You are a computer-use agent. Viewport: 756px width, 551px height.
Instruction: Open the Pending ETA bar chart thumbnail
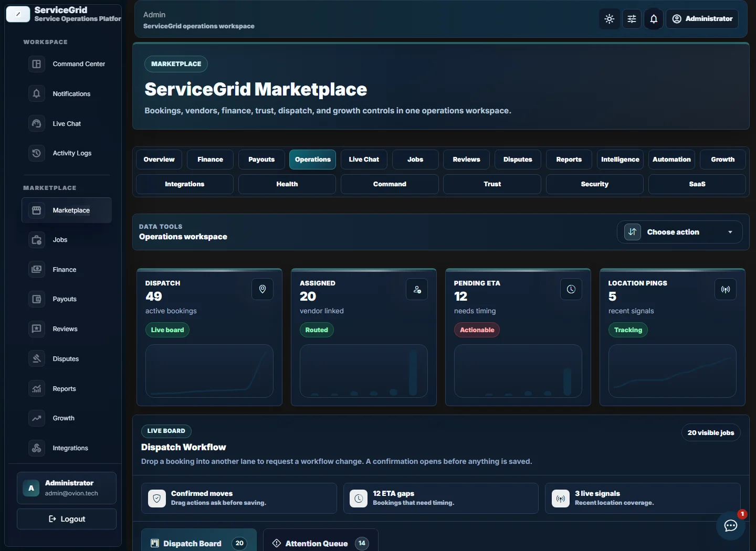tap(518, 371)
